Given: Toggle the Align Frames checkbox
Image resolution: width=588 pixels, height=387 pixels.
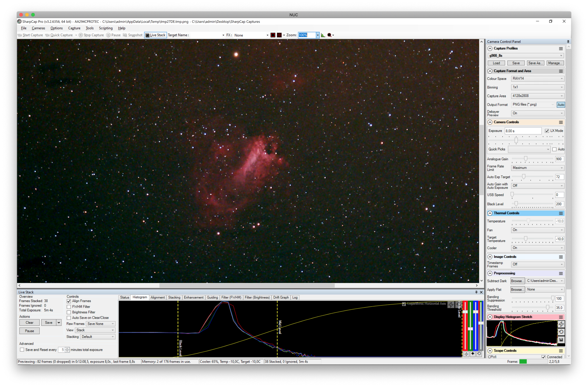Looking at the screenshot, I should [x=69, y=301].
